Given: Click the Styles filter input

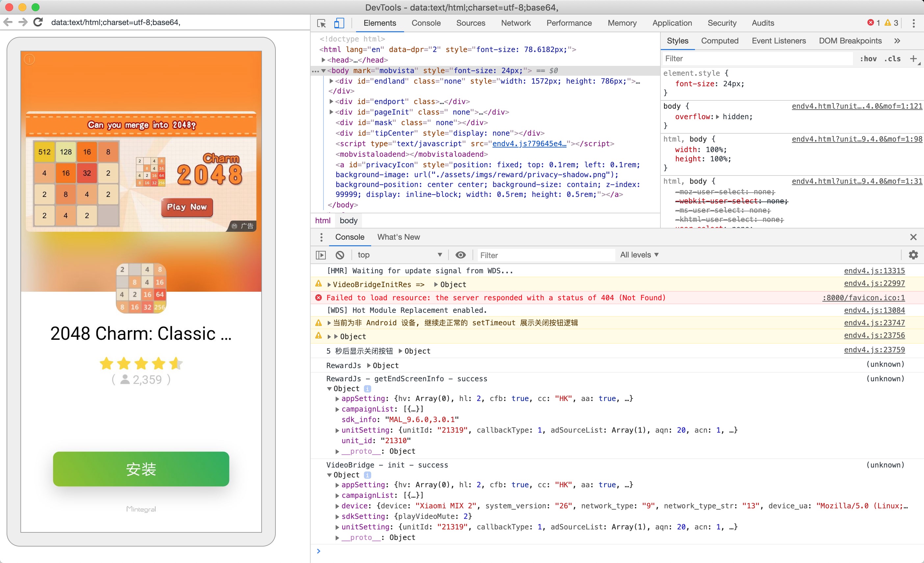Looking at the screenshot, I should [x=757, y=59].
